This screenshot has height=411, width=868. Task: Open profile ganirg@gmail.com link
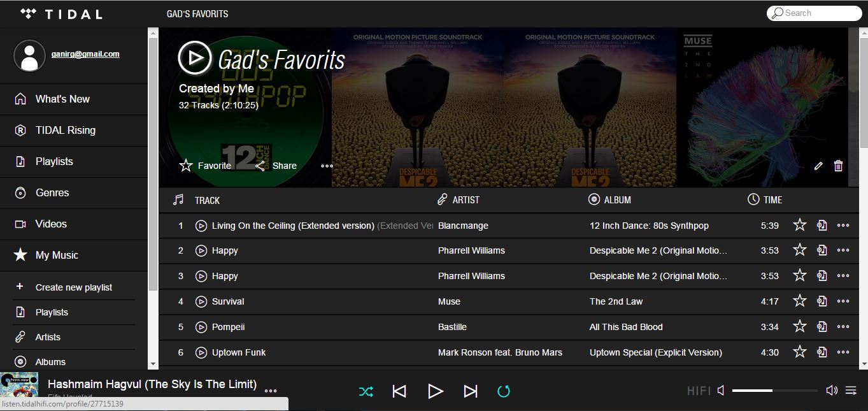[x=85, y=54]
